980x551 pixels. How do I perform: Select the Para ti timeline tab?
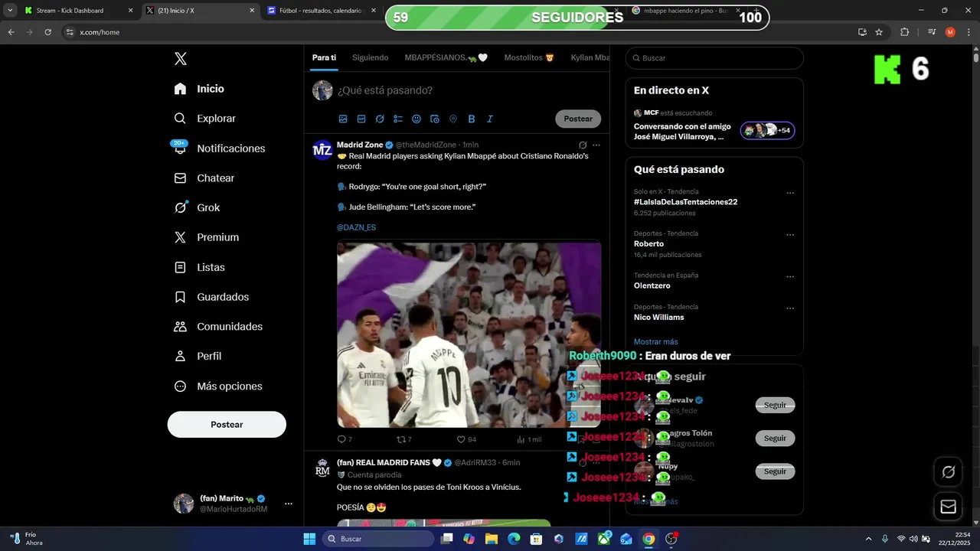coord(324,57)
